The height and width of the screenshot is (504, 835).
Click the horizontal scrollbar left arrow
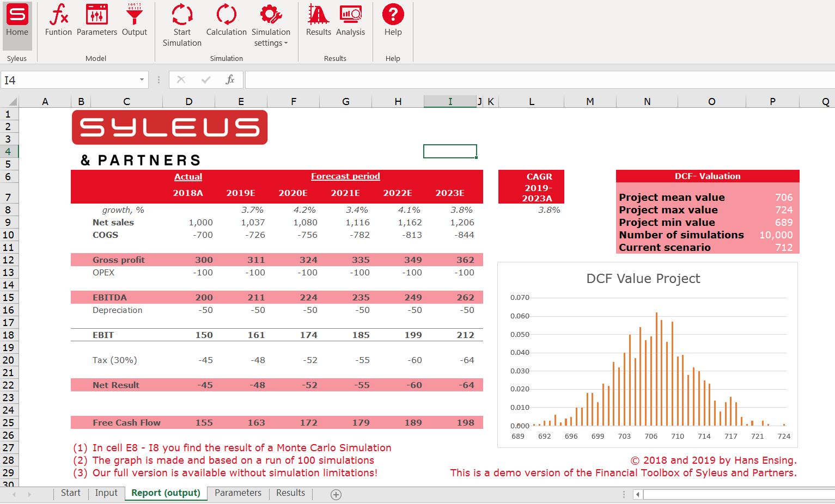click(638, 495)
